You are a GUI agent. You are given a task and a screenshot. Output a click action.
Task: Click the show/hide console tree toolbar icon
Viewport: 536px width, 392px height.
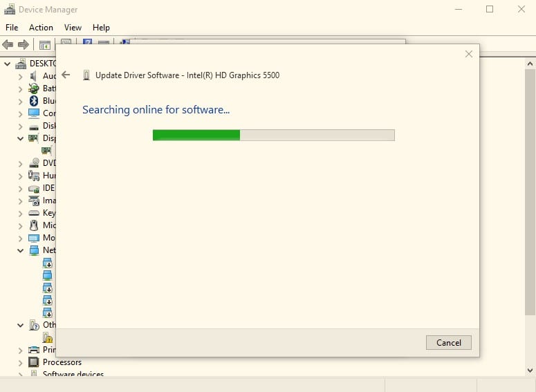pos(45,45)
